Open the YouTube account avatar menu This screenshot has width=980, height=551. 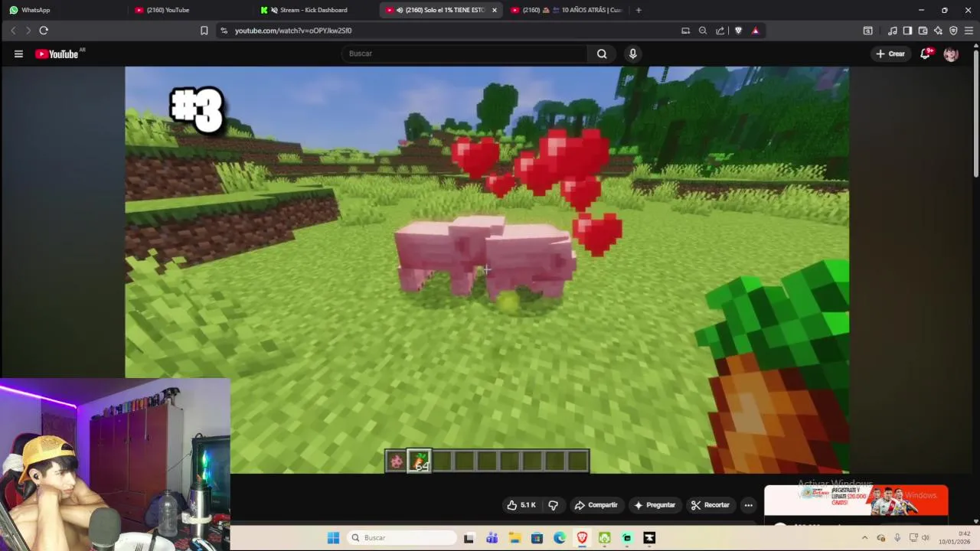point(951,54)
